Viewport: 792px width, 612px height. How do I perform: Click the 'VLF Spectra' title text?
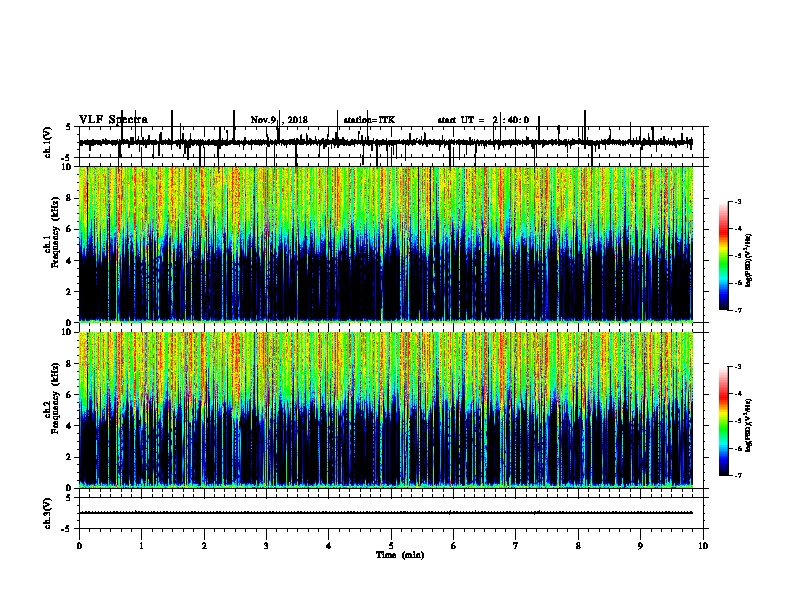pyautogui.click(x=113, y=120)
